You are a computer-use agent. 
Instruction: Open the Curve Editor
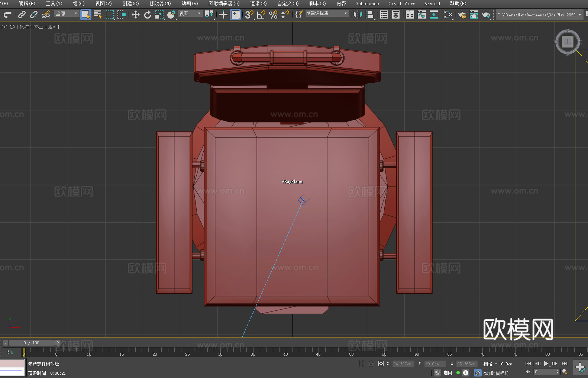pos(422,14)
